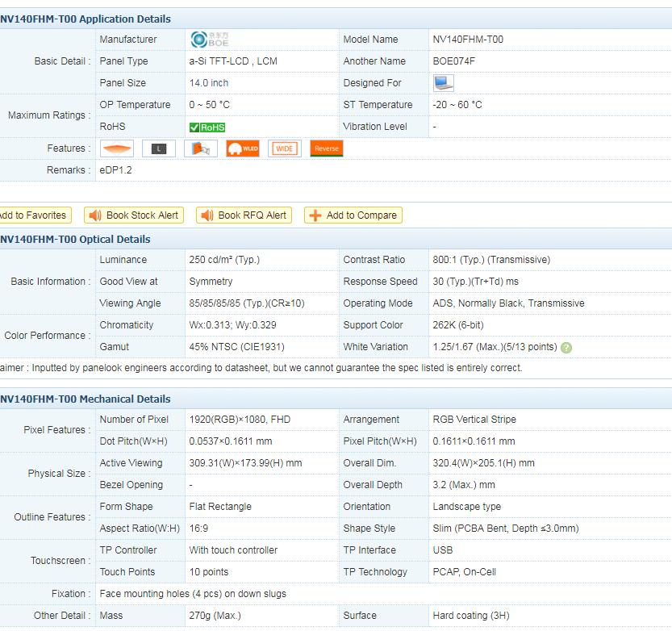Screen dimensions: 672x631
Task: Click the Book RFQ Alert button
Action: click(x=244, y=215)
